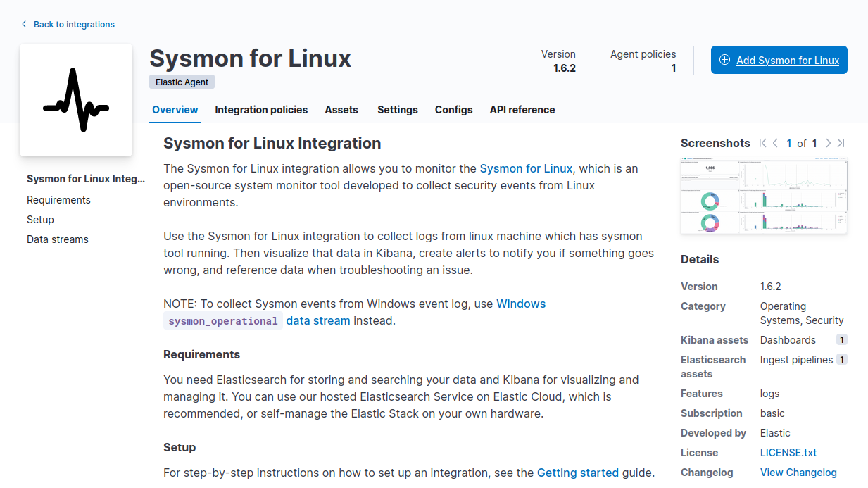This screenshot has width=868, height=488.
Task: Click View Changelog in the Details panel
Action: tap(798, 472)
